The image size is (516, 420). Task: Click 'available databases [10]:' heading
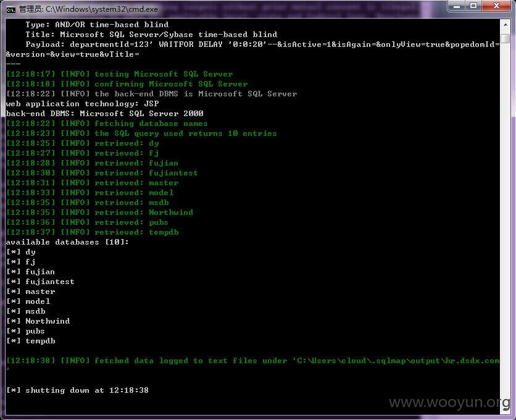coord(67,242)
